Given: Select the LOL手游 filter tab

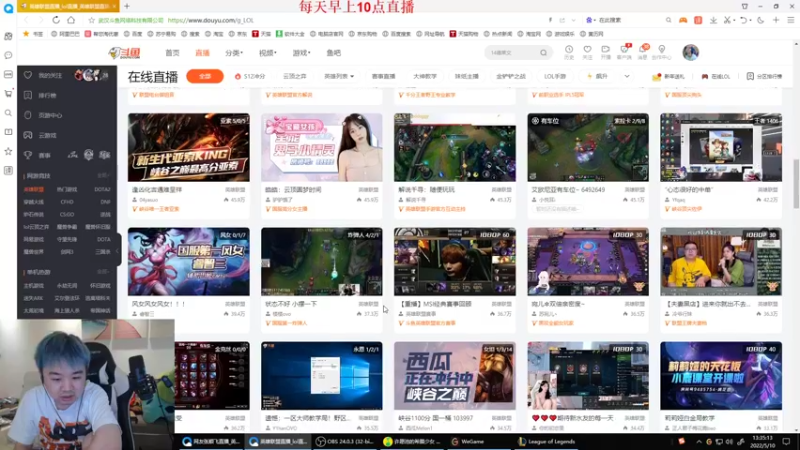Looking at the screenshot, I should point(555,76).
